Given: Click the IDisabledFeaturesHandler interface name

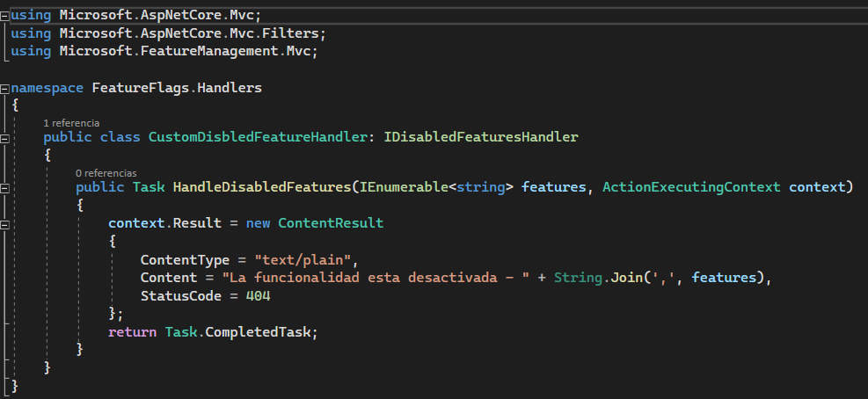Looking at the screenshot, I should click(480, 137).
